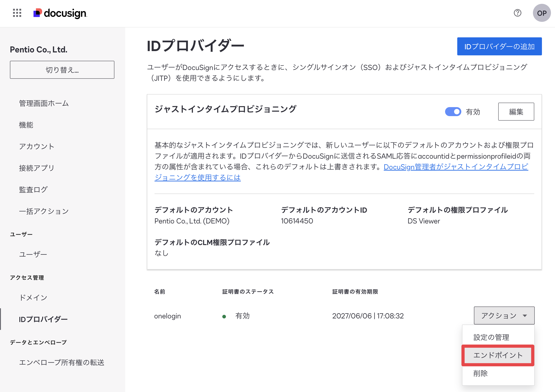Toggle the Just-in-Time provisioning 有効 switch

click(x=453, y=112)
